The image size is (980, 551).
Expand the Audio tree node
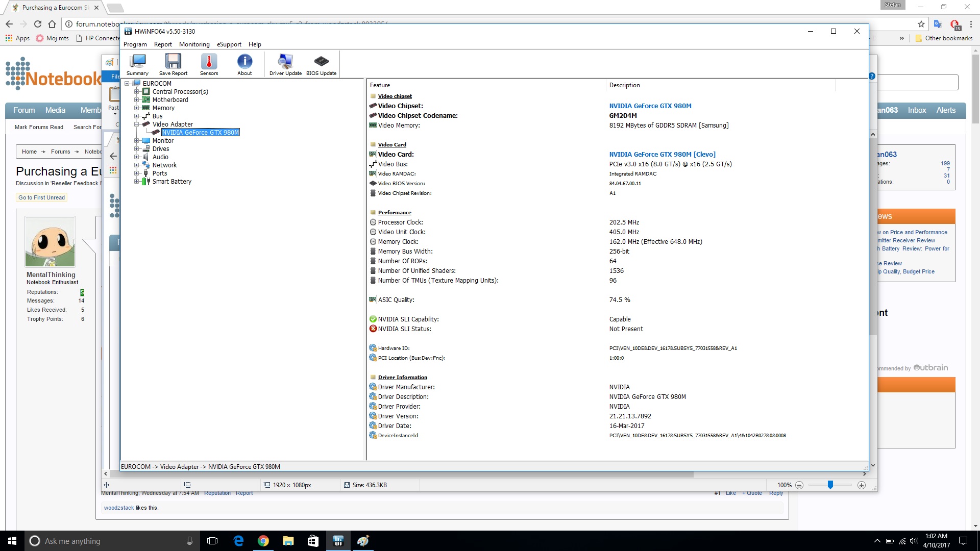click(x=136, y=157)
